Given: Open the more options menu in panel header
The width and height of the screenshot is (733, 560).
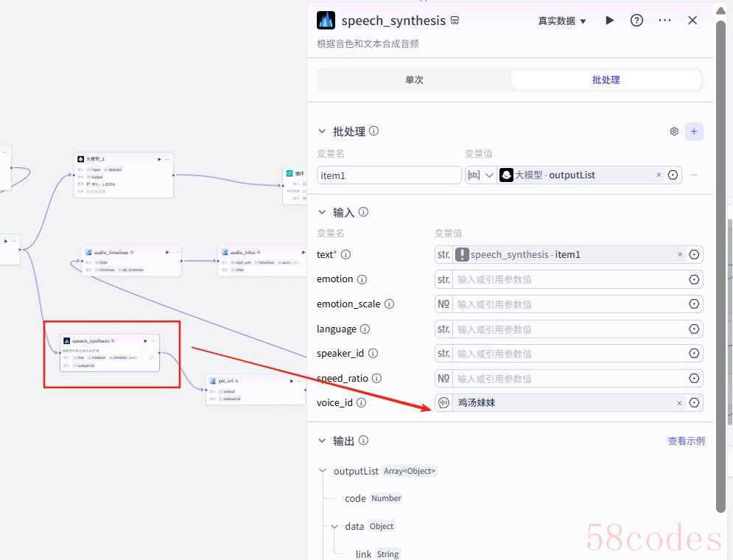Looking at the screenshot, I should pos(664,20).
